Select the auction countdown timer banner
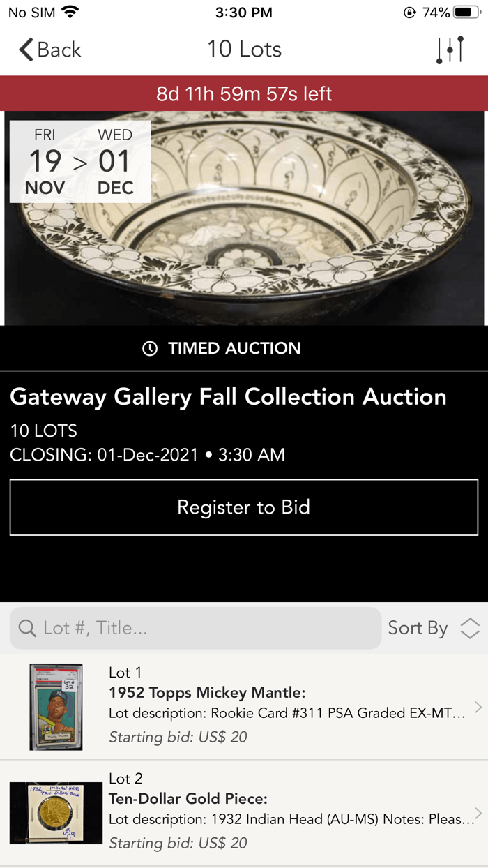 pos(244,92)
